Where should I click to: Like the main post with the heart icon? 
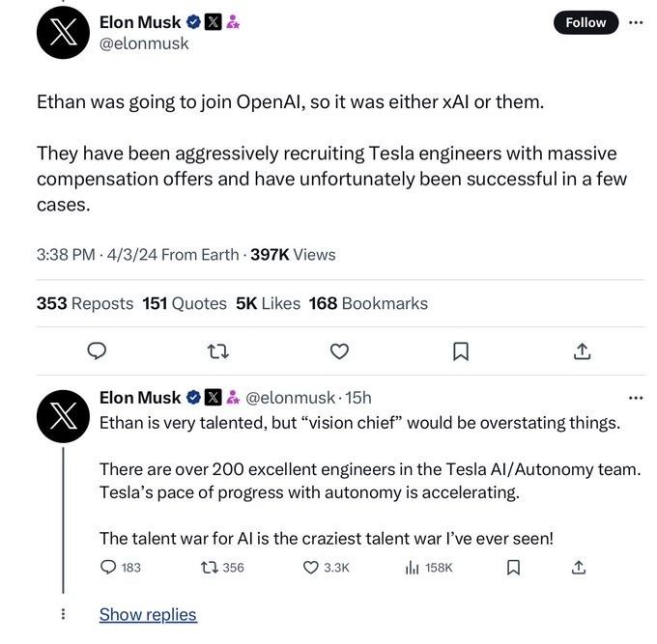(339, 351)
